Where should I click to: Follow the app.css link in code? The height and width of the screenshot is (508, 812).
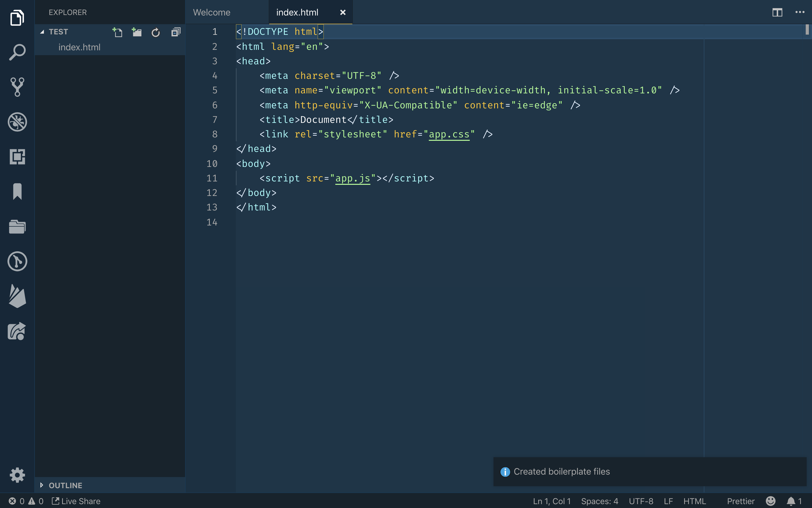point(449,134)
